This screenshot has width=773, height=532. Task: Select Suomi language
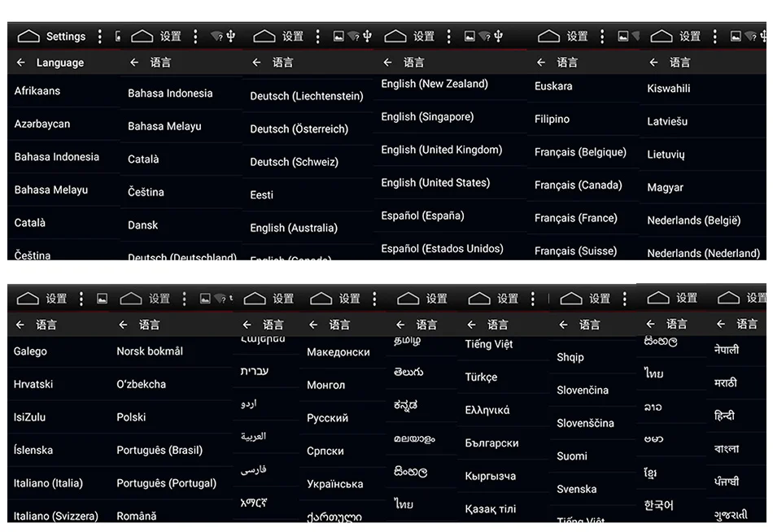[572, 456]
